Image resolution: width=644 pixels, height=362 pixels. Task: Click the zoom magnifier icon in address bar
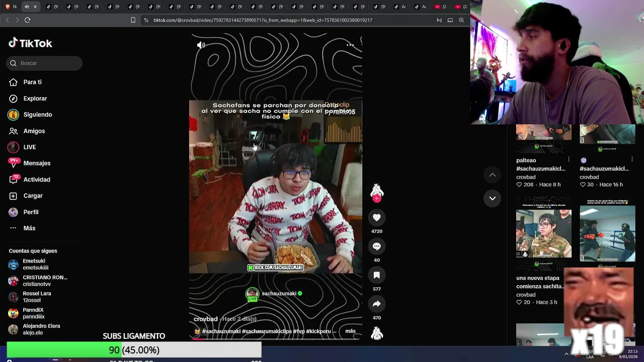coord(461,20)
